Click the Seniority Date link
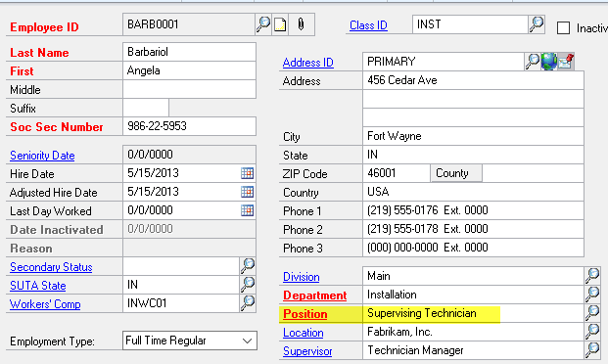Image resolution: width=608 pixels, height=364 pixels. click(x=42, y=156)
